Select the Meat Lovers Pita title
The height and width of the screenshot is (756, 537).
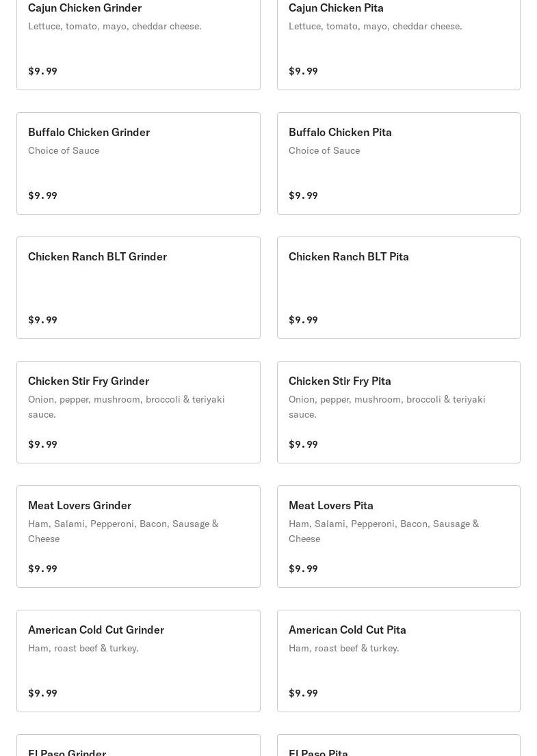(330, 505)
